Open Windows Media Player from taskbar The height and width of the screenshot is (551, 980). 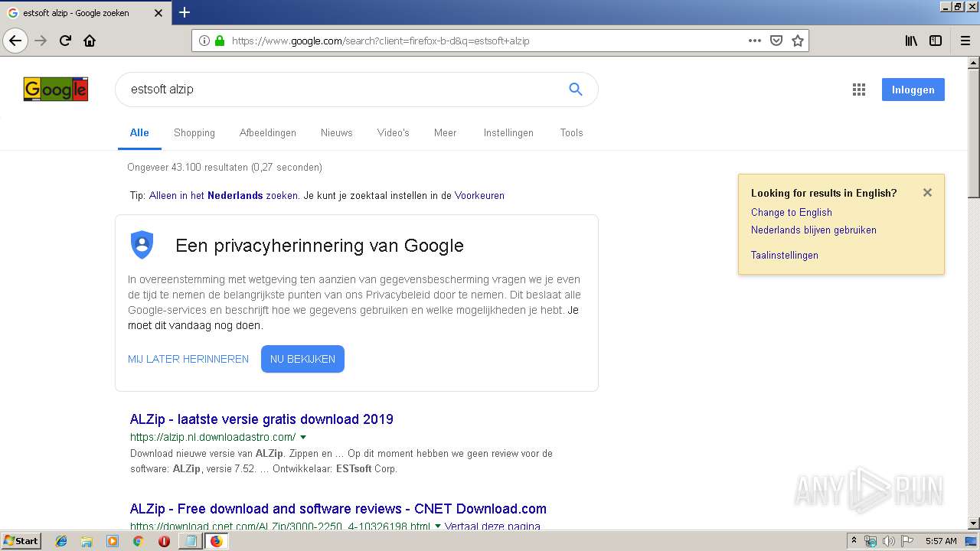tap(113, 541)
